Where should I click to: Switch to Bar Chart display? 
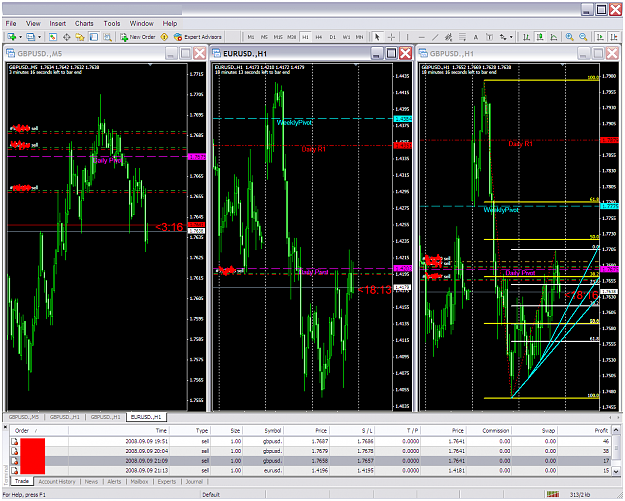(526, 37)
